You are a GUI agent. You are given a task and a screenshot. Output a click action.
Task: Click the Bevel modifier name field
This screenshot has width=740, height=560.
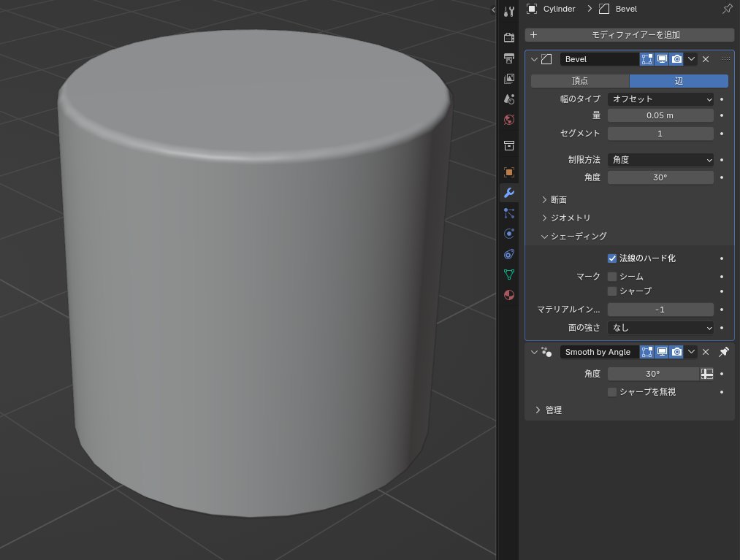click(599, 59)
